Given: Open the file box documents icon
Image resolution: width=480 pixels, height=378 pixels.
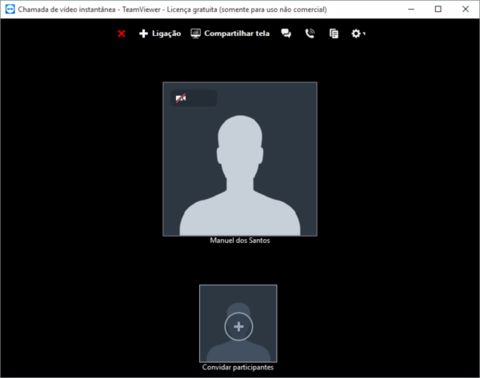Looking at the screenshot, I should (x=334, y=34).
